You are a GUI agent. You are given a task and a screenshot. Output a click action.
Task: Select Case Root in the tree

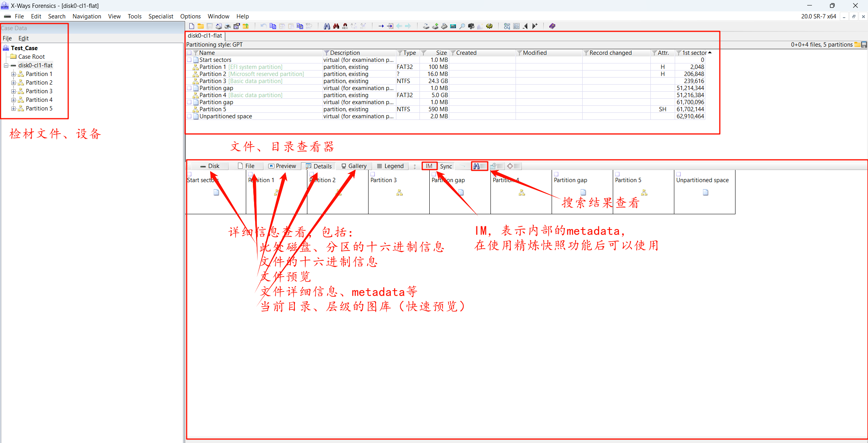(x=31, y=57)
